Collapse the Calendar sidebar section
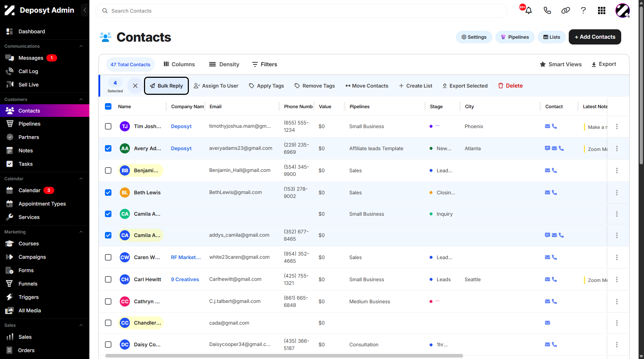Viewport: 644px width, 359px height. 81,179
